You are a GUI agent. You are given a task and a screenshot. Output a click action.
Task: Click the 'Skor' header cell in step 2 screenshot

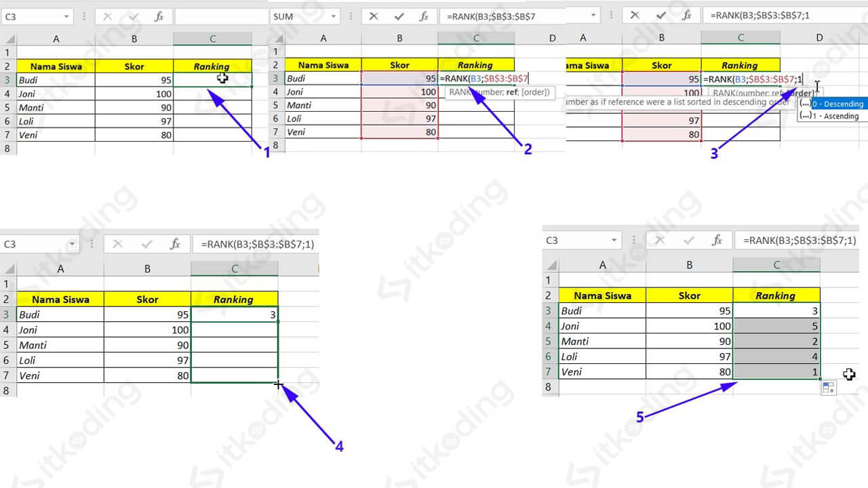tap(400, 65)
